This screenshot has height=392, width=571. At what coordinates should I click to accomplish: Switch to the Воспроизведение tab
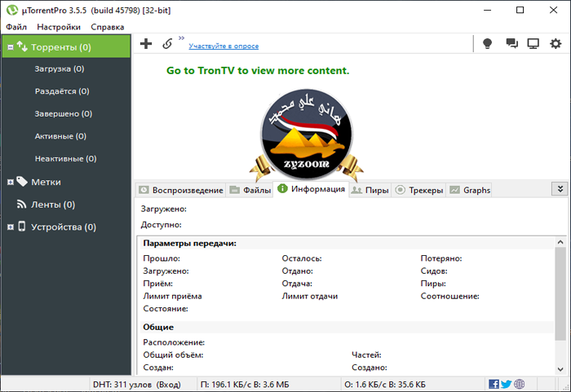coord(181,190)
